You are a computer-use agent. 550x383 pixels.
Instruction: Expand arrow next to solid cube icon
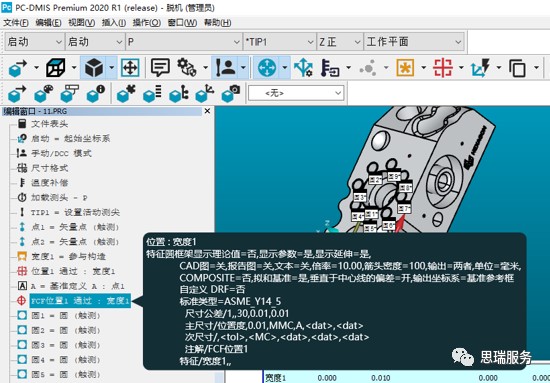click(112, 67)
